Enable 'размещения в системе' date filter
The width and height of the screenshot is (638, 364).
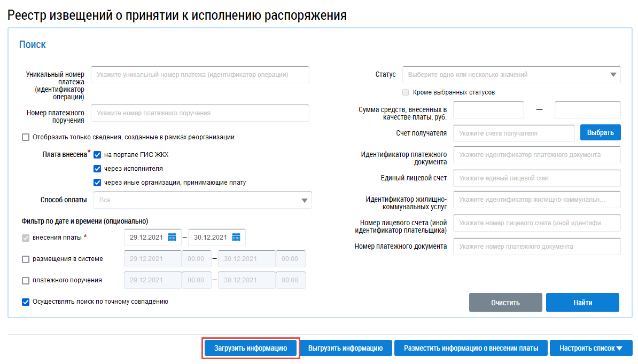[26, 259]
